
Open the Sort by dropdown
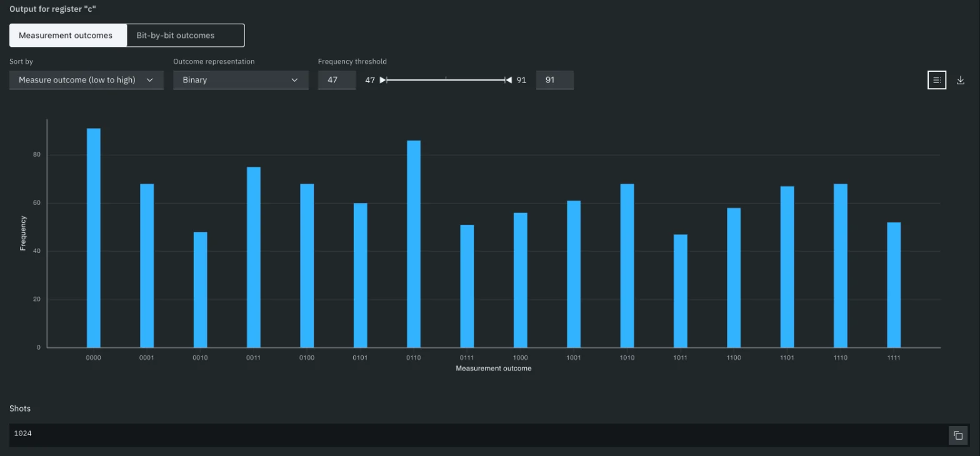[x=86, y=80]
